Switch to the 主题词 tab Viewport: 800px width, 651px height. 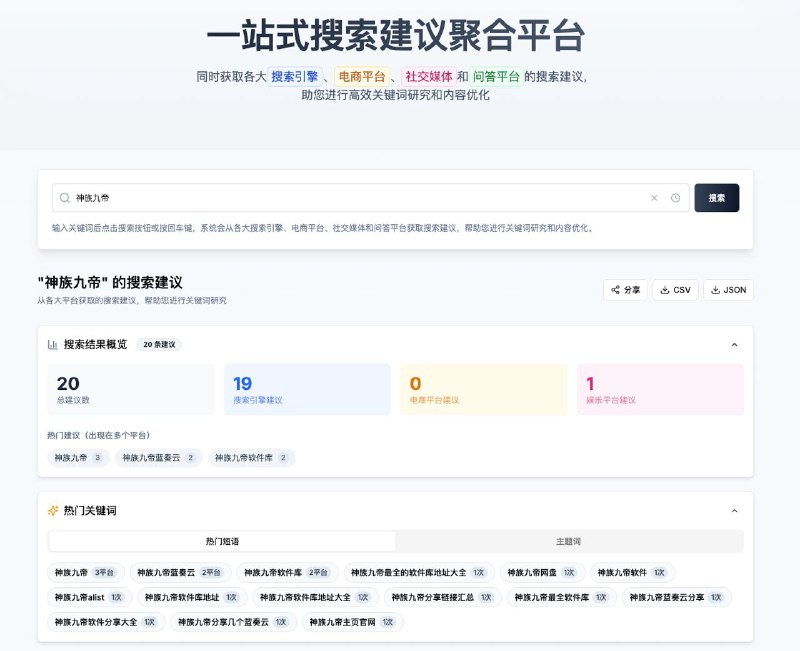point(568,541)
